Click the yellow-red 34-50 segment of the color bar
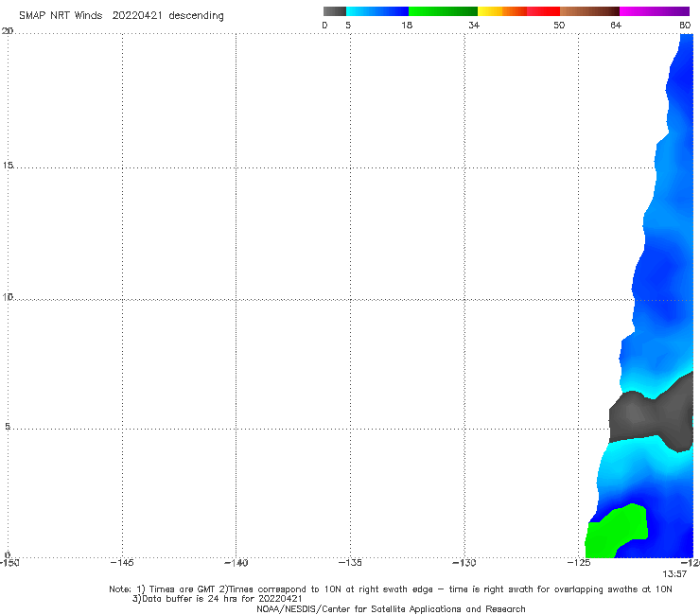Viewport: 700px width, 615px height. (518, 11)
